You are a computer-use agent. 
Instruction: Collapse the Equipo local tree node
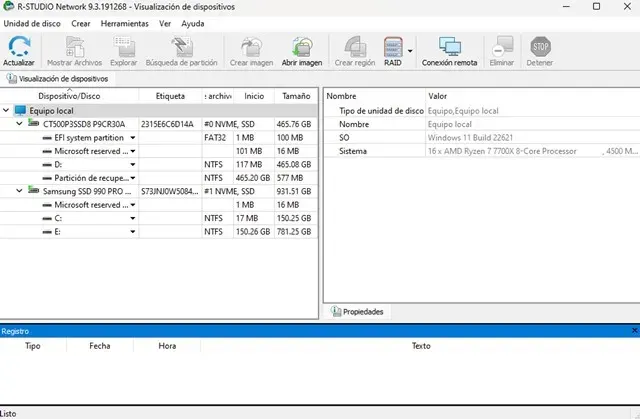click(6, 110)
